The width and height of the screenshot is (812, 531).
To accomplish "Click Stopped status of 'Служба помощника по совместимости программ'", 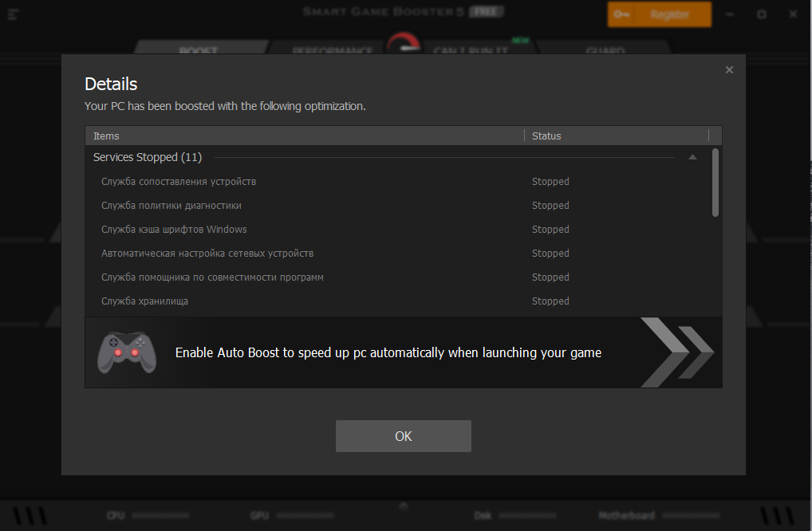I will (x=550, y=277).
